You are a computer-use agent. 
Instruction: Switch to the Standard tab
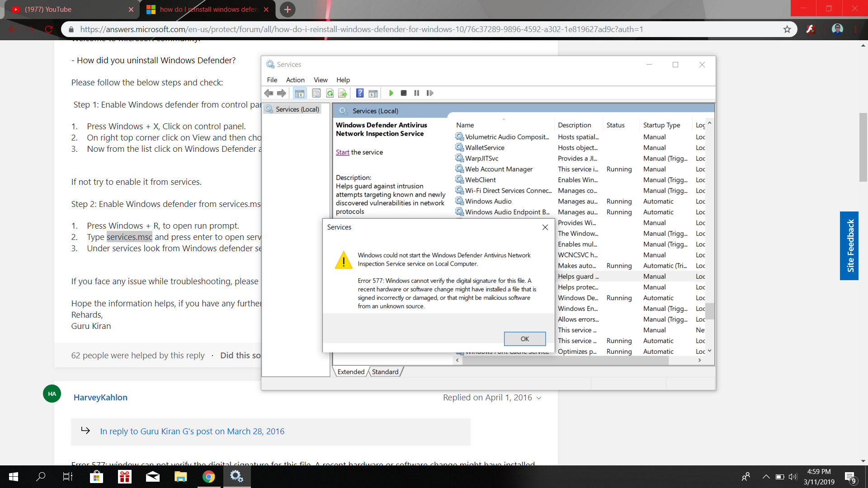(x=385, y=372)
